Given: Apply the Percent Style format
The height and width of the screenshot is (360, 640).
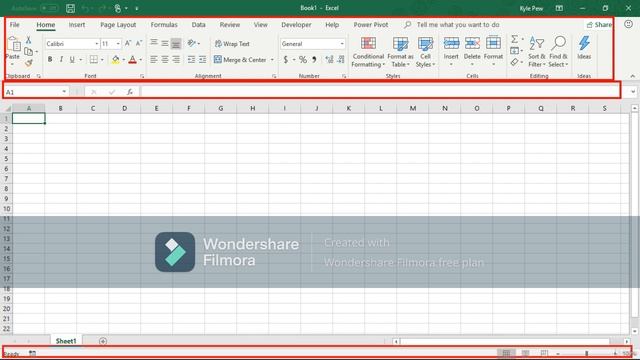Looking at the screenshot, I should 302,60.
